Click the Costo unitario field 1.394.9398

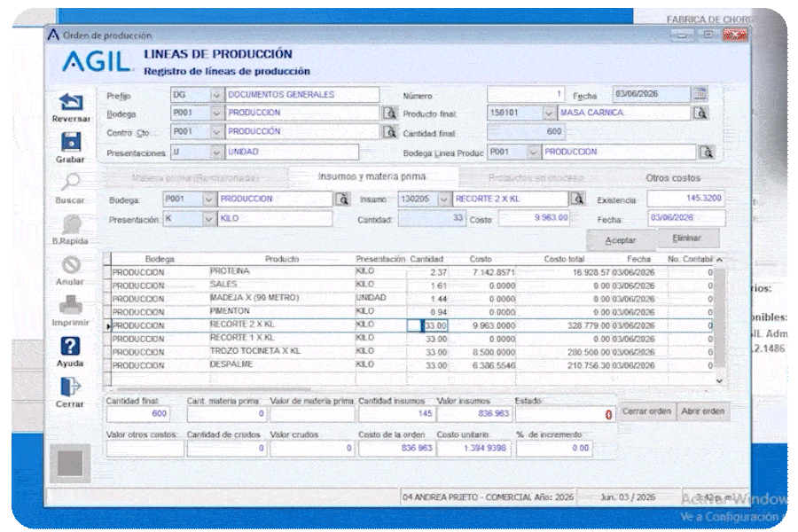473,449
